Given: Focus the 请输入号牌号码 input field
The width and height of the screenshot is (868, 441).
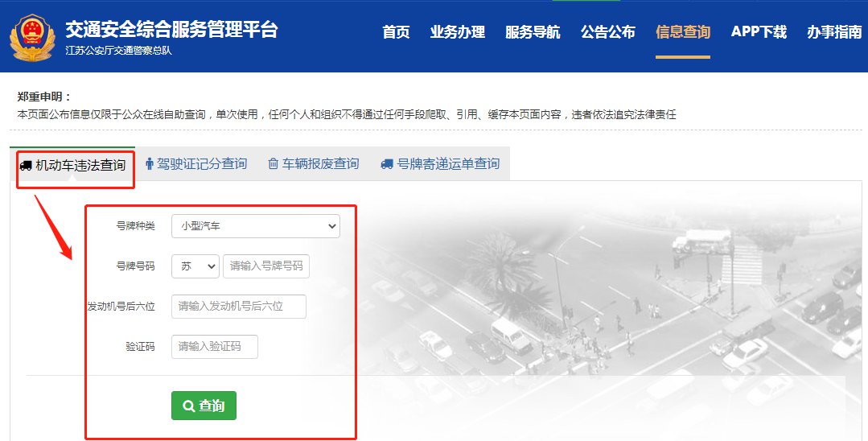Looking at the screenshot, I should 266,266.
